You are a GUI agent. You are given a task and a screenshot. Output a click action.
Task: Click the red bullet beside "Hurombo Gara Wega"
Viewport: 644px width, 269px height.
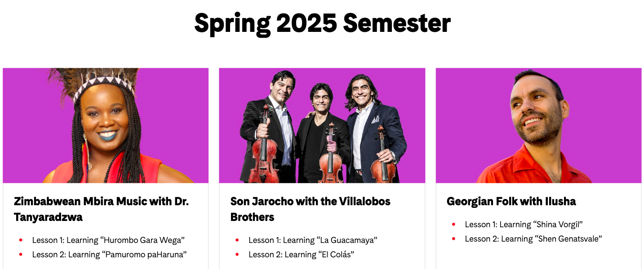pyautogui.click(x=21, y=240)
